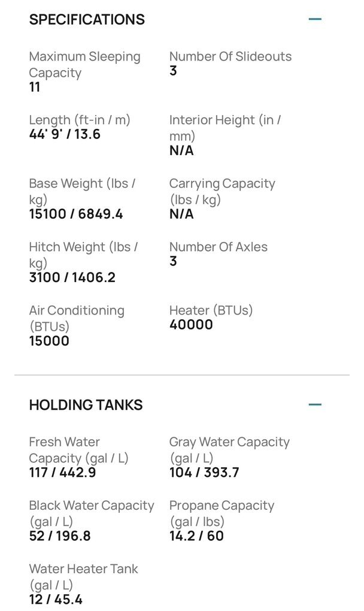364x611 pixels.
Task: Collapse the Specifications section minus icon
Action: [x=315, y=19]
